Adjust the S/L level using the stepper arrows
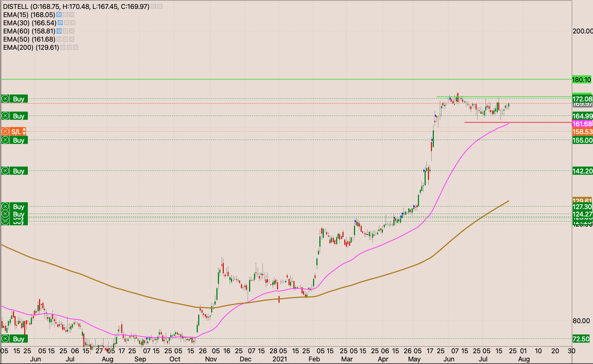 click(24, 131)
